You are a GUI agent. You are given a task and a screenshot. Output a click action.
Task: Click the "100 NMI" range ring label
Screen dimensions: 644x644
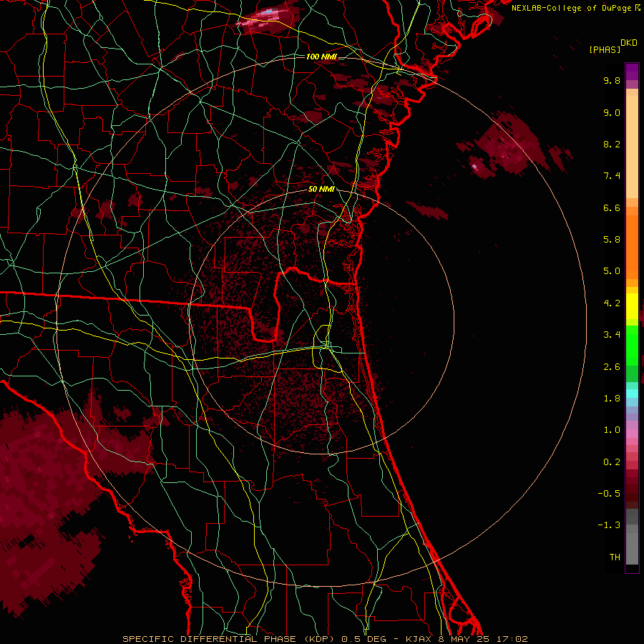click(x=321, y=57)
